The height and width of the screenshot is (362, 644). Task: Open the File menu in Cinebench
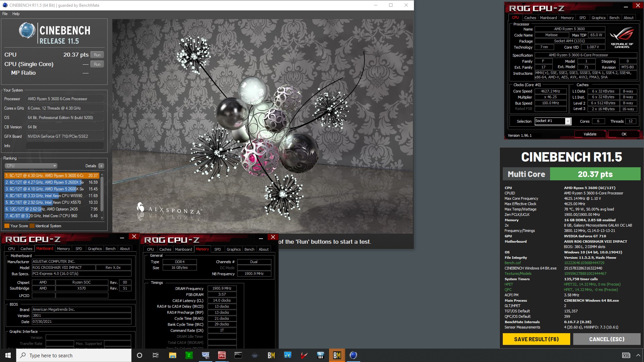point(5,14)
